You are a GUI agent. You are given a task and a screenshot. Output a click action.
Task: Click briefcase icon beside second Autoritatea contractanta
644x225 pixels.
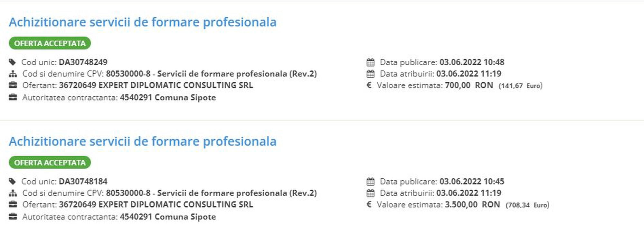[13, 217]
